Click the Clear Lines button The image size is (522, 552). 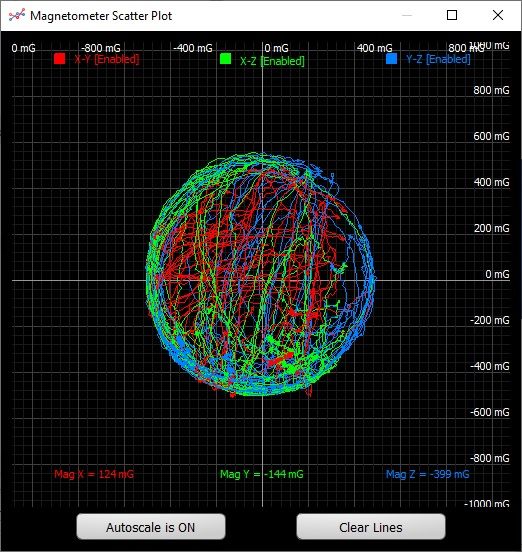pos(371,527)
